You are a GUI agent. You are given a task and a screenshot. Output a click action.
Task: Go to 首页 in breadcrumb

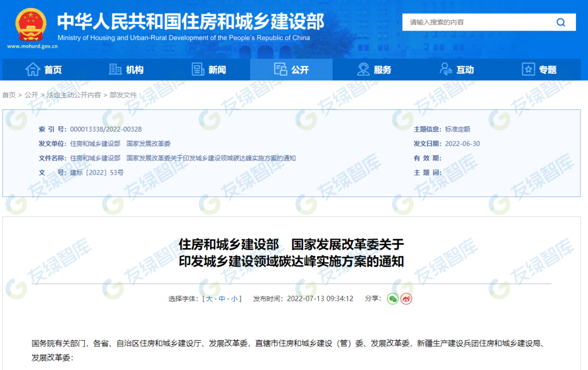click(x=9, y=95)
